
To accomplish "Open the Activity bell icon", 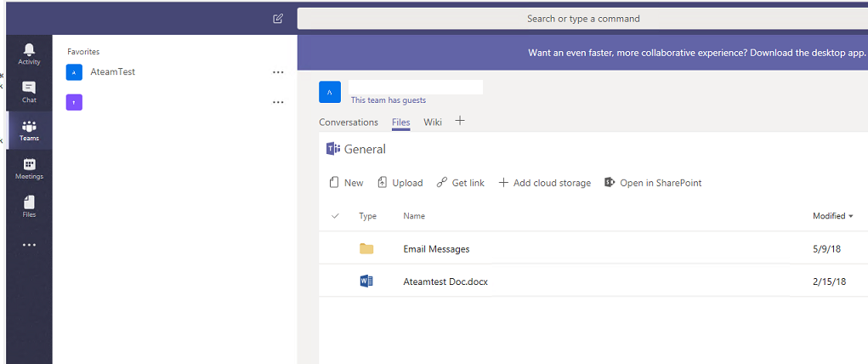I will click(x=29, y=53).
